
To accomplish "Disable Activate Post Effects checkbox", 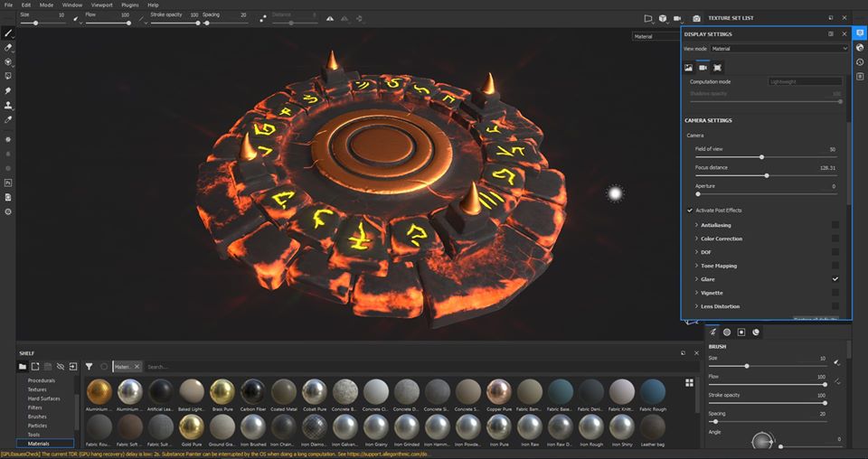I will (690, 211).
